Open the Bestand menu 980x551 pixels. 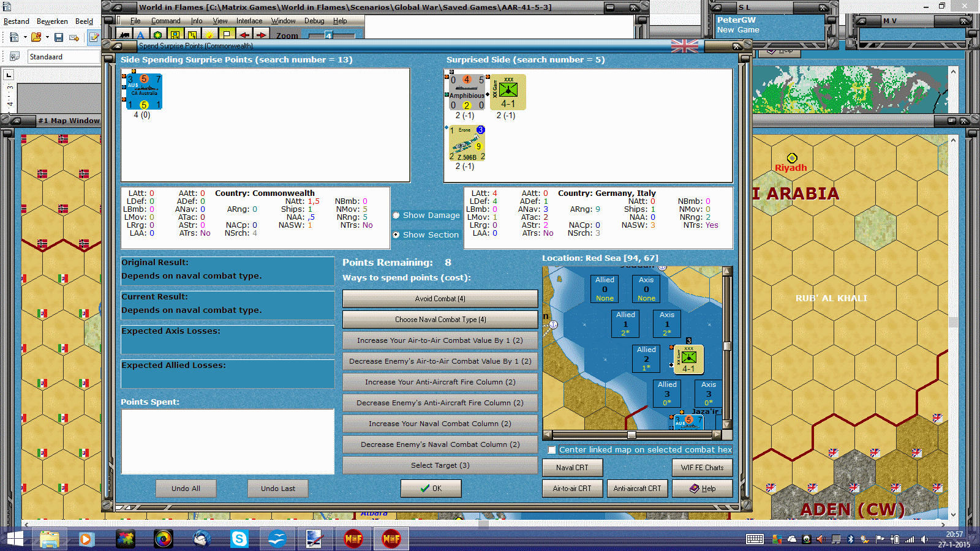[x=17, y=21]
